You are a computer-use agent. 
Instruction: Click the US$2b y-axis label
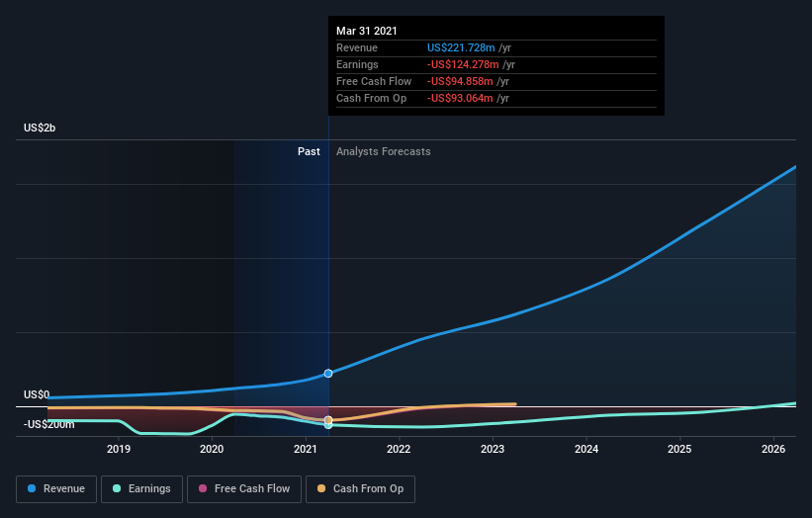(40, 128)
